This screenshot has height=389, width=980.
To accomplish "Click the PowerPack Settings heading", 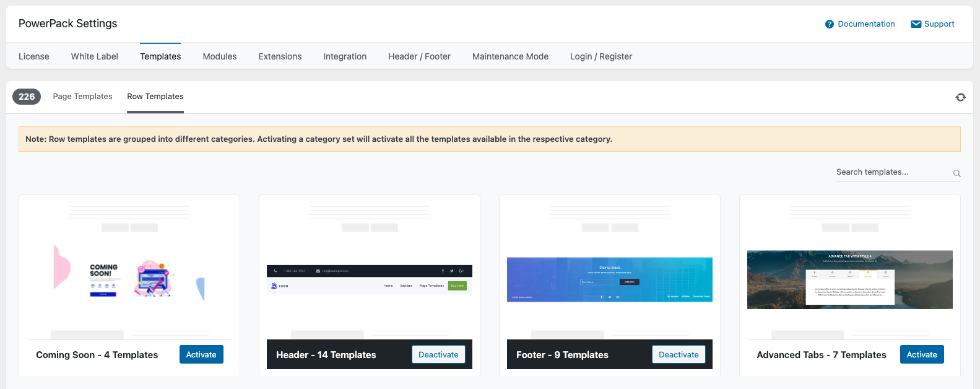I will 68,24.
